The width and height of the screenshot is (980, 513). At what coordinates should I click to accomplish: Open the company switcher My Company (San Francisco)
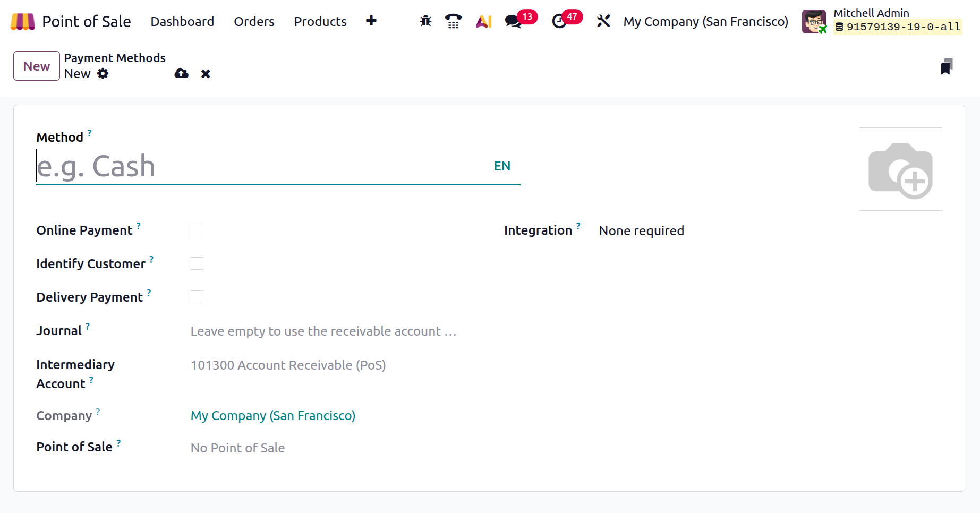click(705, 22)
